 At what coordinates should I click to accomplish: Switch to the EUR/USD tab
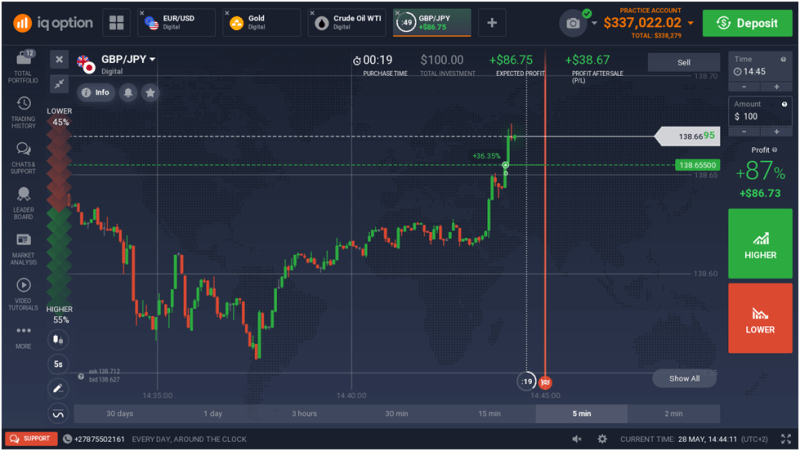177,22
